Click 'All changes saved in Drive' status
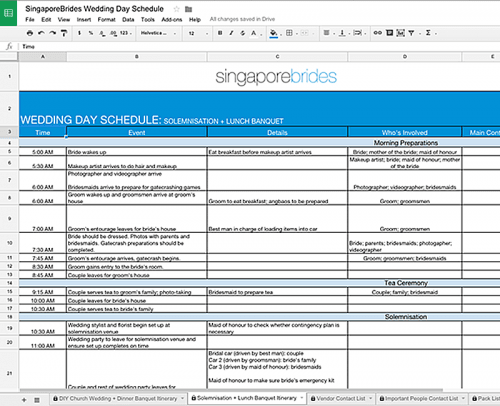This screenshot has height=406, width=500. (x=242, y=19)
